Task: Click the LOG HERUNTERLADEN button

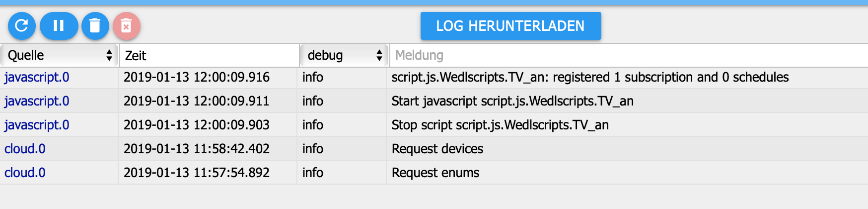Action: point(510,26)
